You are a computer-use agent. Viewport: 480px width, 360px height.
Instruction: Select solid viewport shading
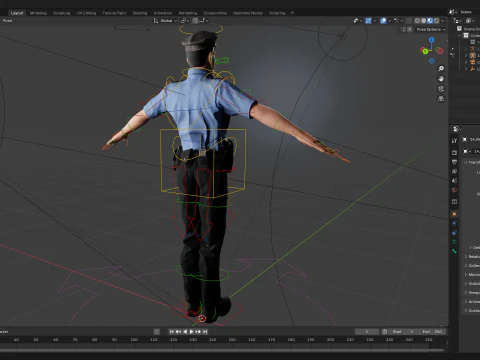(x=424, y=21)
